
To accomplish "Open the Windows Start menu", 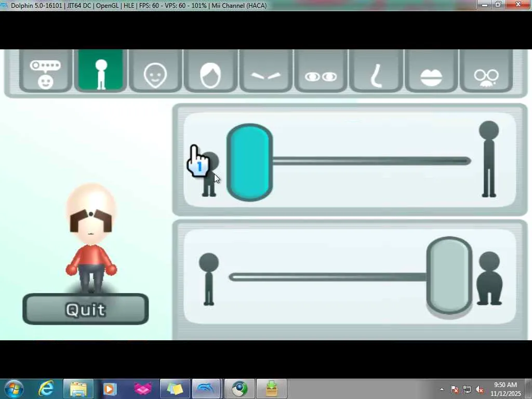I will (x=14, y=389).
